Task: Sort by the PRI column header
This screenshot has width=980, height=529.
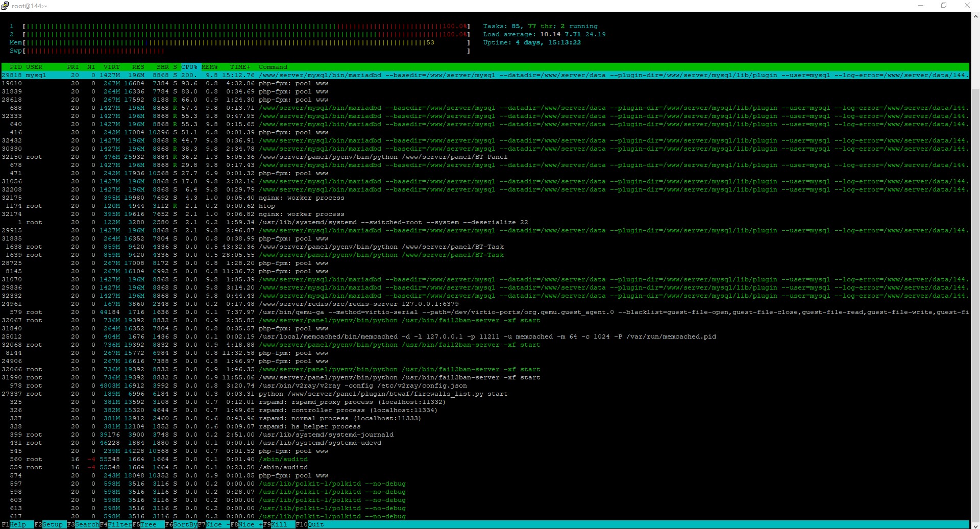Action: point(73,67)
